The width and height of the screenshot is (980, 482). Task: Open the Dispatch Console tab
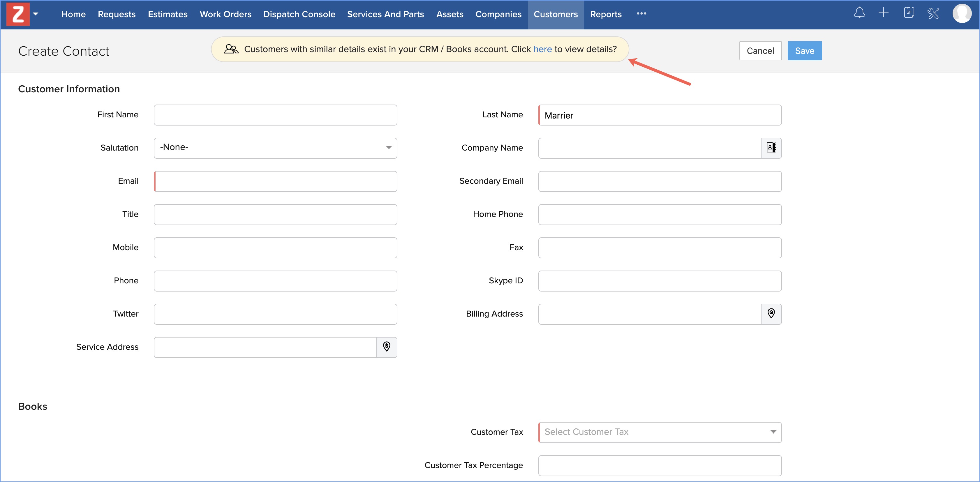[x=299, y=15]
